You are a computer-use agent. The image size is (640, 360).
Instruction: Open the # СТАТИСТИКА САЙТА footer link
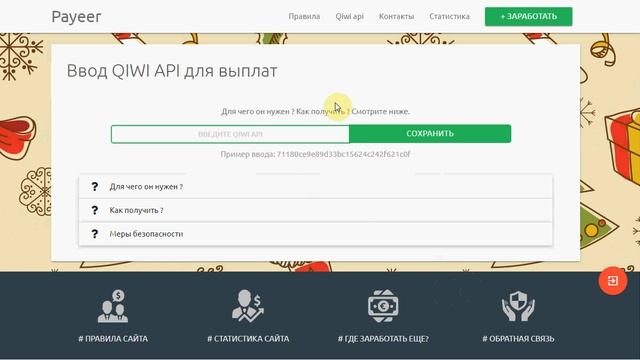[248, 339]
